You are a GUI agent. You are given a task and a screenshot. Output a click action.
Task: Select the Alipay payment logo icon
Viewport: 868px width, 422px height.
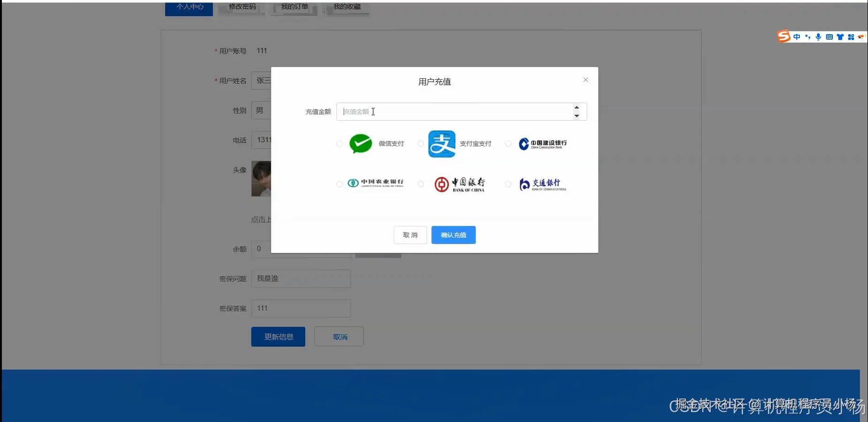[441, 143]
